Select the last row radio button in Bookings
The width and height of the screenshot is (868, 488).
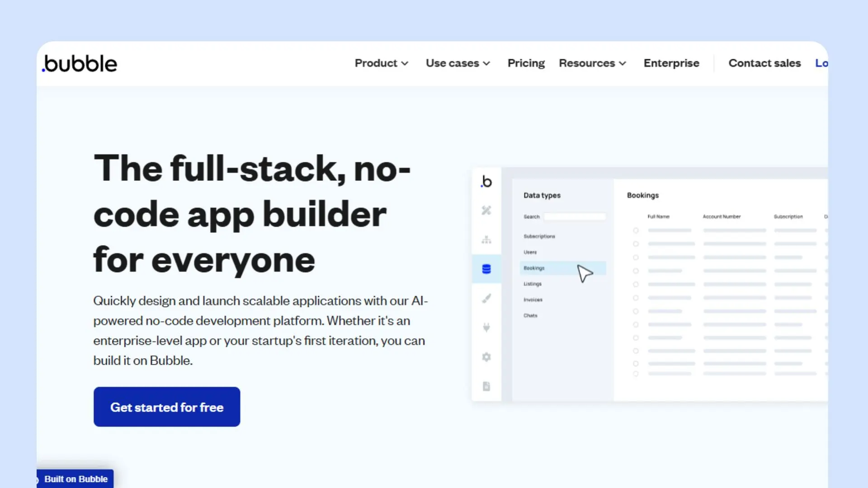coord(636,374)
